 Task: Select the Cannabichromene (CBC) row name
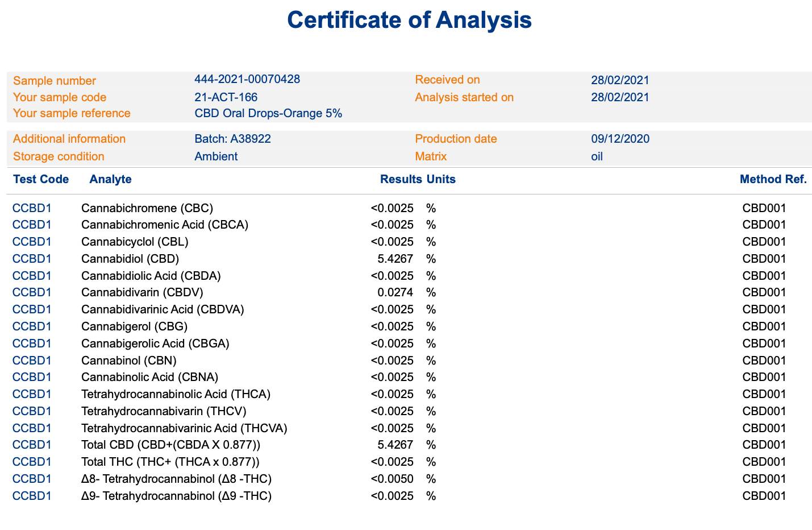click(x=147, y=208)
